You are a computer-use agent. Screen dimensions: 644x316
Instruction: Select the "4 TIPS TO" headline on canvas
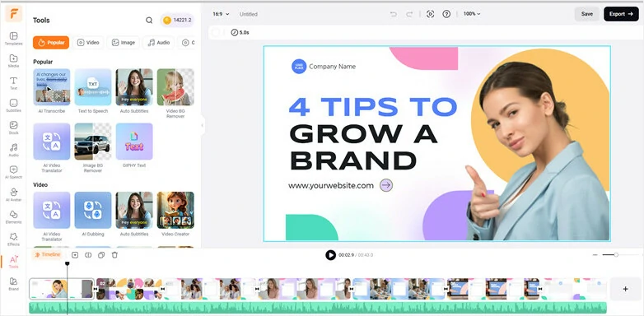click(x=373, y=107)
